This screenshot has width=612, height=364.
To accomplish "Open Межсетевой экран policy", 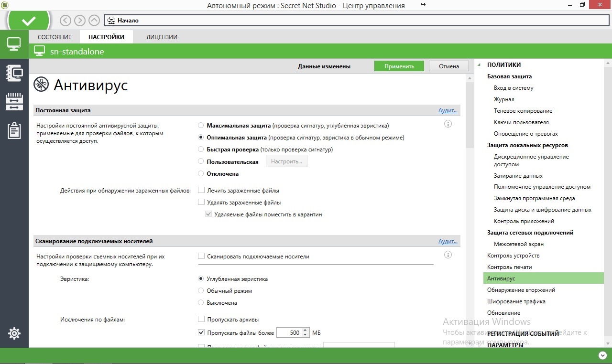I will pyautogui.click(x=519, y=244).
